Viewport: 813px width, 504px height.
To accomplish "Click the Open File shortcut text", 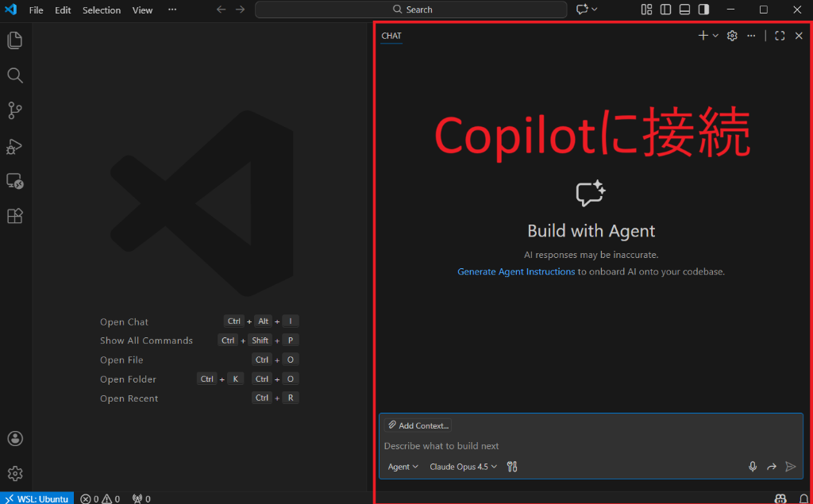I will tap(121, 360).
